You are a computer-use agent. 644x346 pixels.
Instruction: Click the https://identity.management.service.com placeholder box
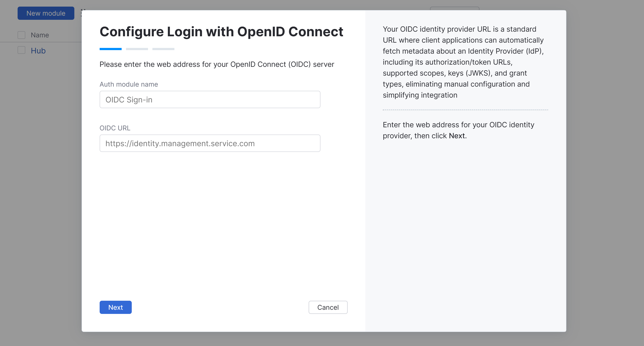(210, 143)
